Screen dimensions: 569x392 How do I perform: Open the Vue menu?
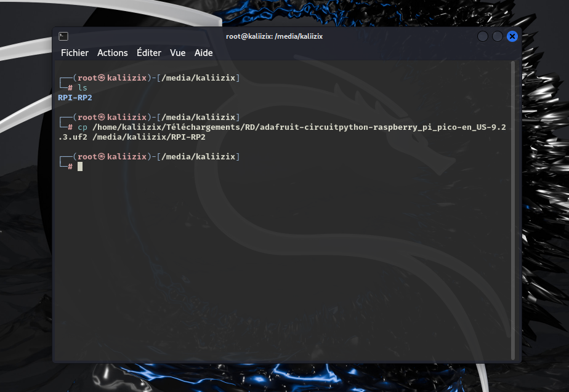pos(177,53)
